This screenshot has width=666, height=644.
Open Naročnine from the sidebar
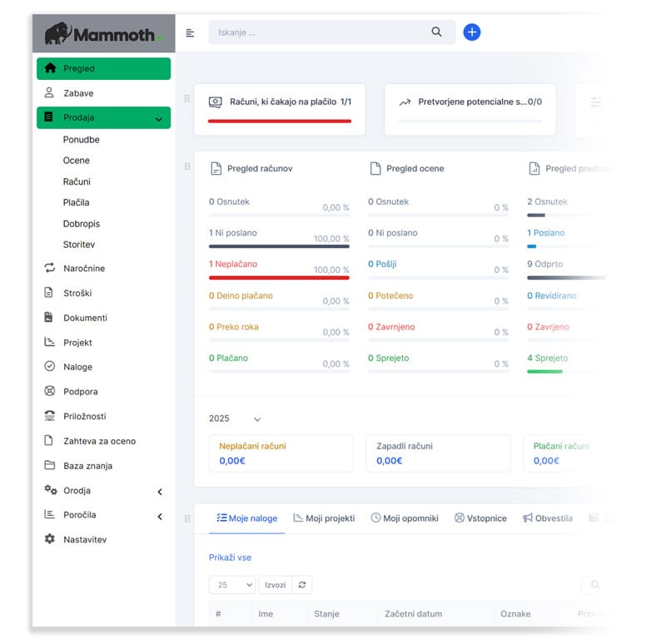click(x=83, y=269)
